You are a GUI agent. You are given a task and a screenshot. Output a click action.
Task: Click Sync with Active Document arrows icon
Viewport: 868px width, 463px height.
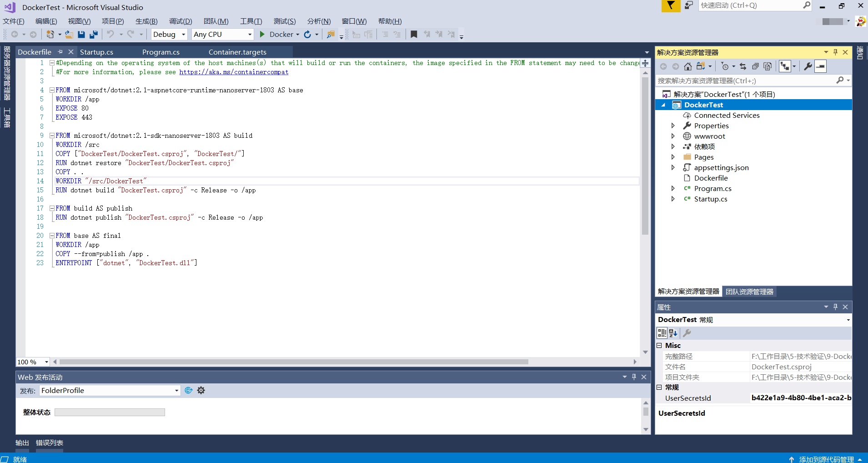pos(743,66)
